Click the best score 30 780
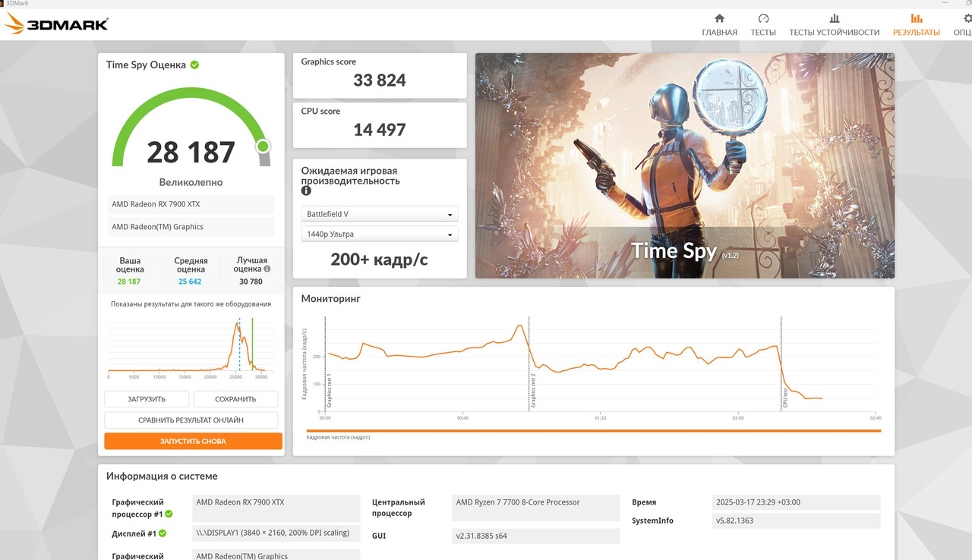Screen dimensions: 972x560 tap(250, 282)
